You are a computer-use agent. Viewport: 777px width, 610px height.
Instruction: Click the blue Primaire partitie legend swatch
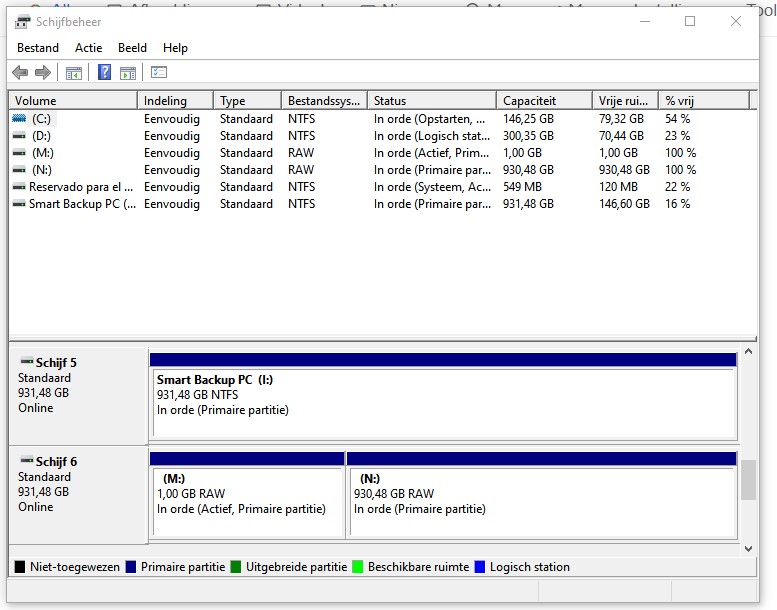click(x=131, y=567)
